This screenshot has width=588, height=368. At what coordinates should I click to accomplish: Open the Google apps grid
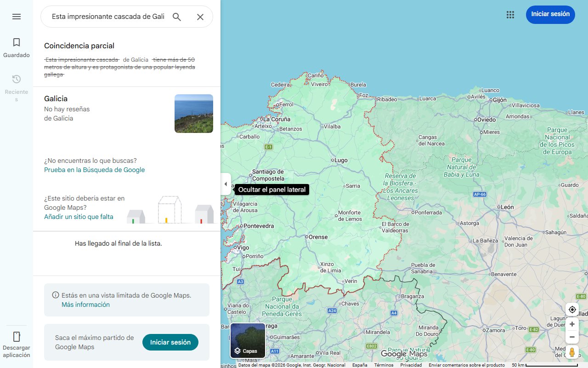[x=510, y=15]
